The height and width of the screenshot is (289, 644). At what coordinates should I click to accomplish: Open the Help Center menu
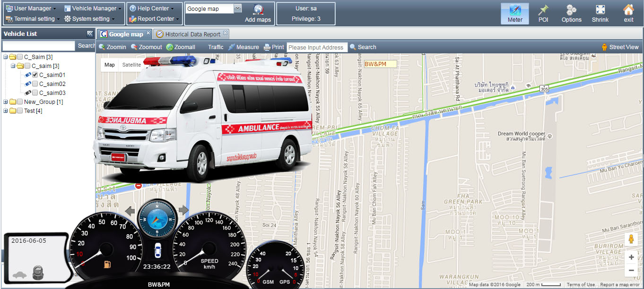[x=152, y=8]
